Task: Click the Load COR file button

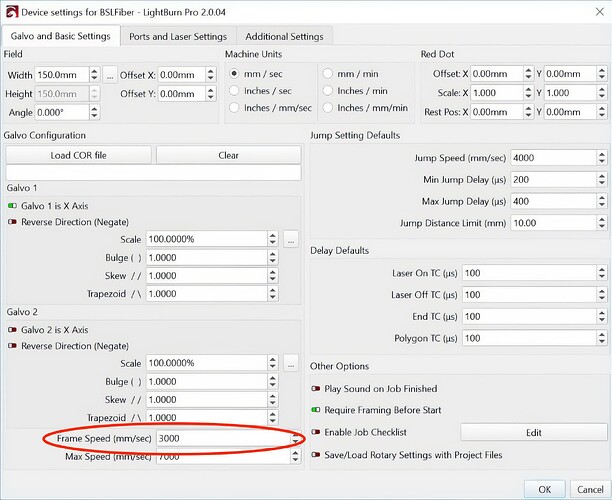Action: [x=79, y=155]
